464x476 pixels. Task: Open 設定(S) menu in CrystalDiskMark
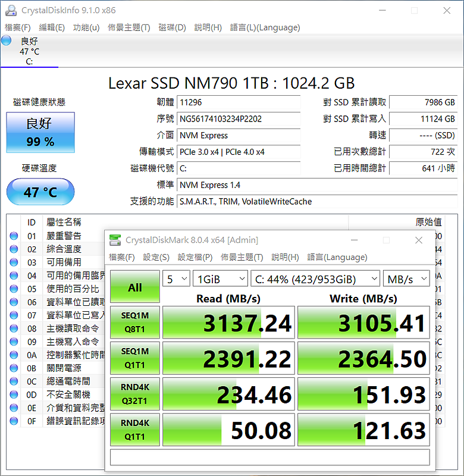156,258
